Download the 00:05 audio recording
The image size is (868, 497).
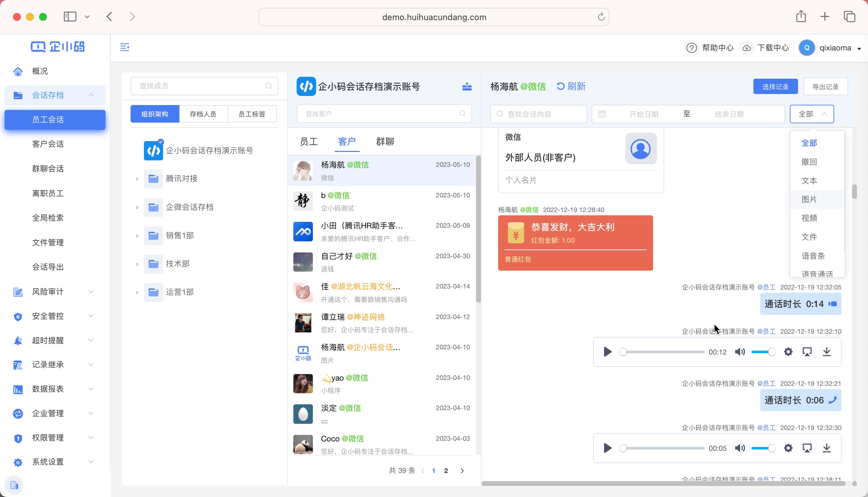[827, 448]
